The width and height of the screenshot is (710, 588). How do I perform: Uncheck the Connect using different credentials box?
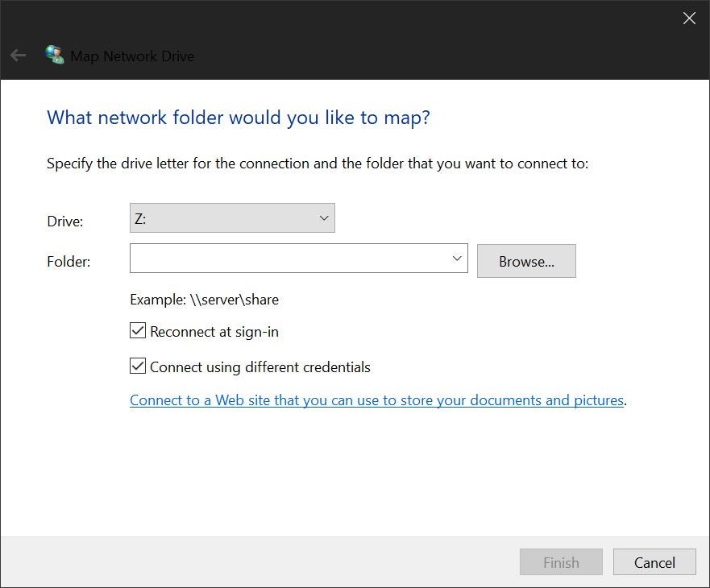[138, 366]
